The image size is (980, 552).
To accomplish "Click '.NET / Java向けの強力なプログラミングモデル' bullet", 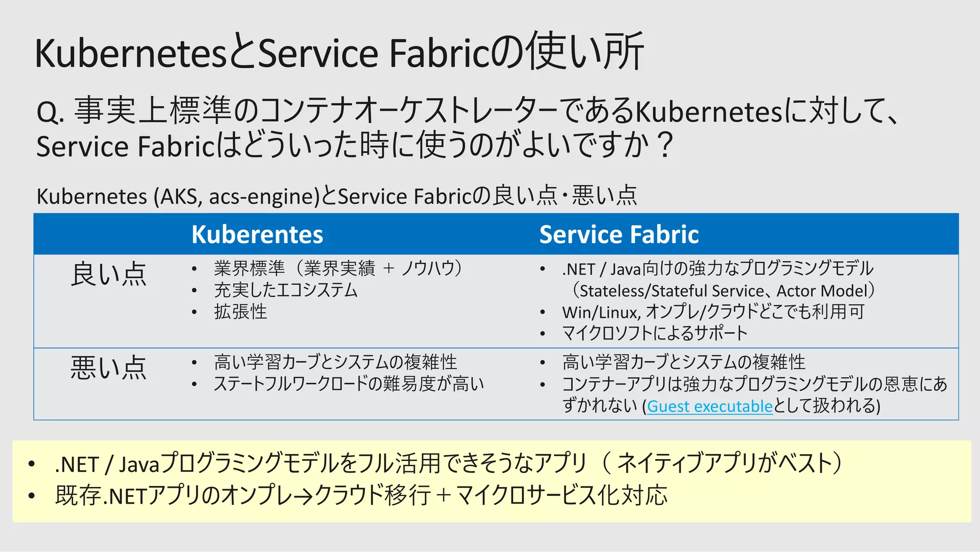I will coord(718,268).
